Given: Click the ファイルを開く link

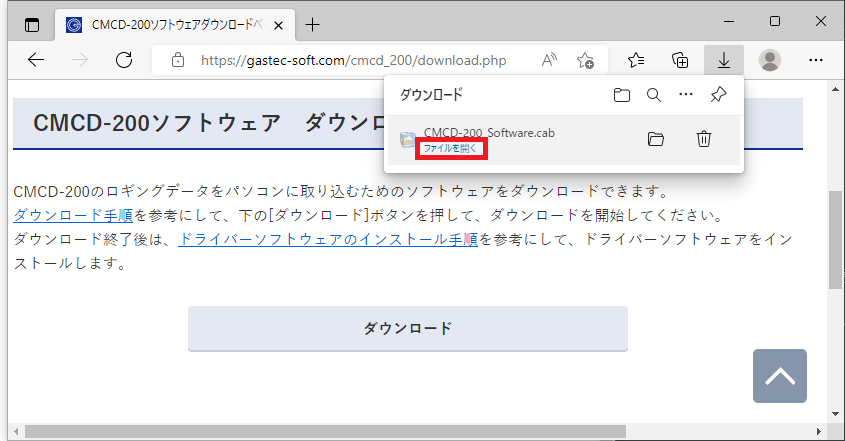Looking at the screenshot, I should [450, 148].
